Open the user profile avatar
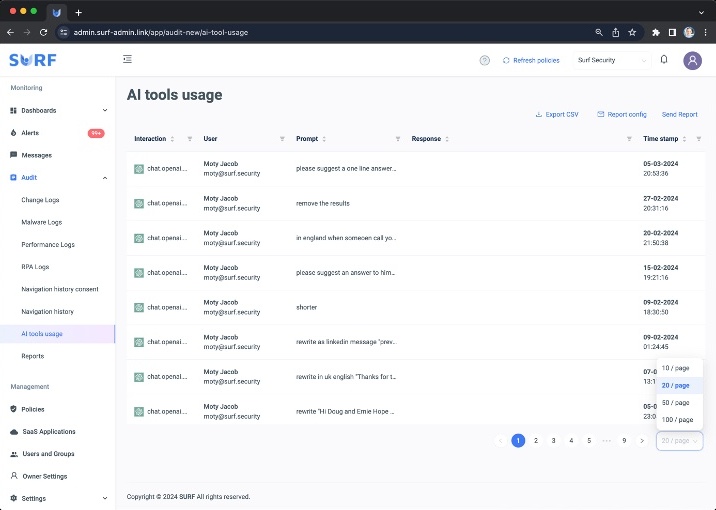The height and width of the screenshot is (510, 716). [x=692, y=60]
